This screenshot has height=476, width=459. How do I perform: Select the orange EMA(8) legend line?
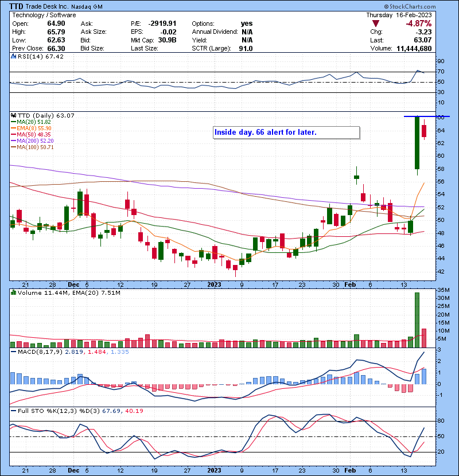coord(13,128)
